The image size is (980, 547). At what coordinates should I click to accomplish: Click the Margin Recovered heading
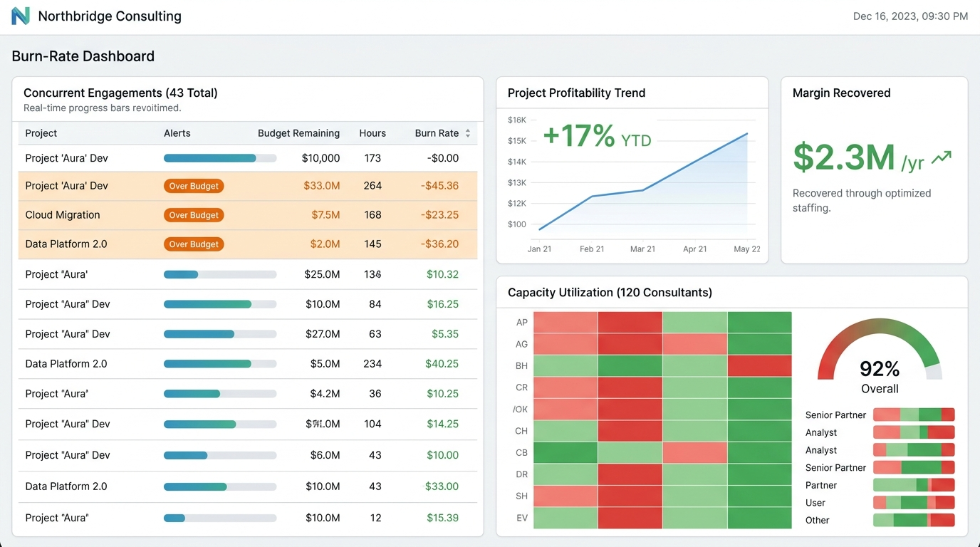coord(841,93)
